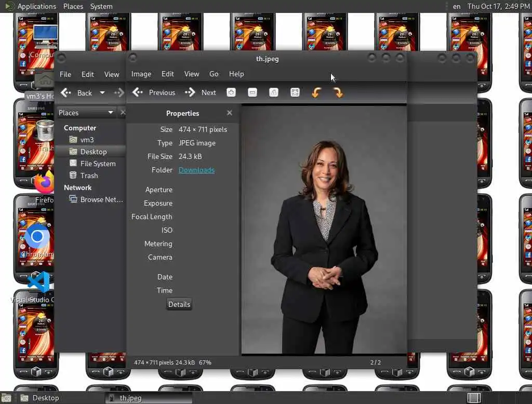Open the Go menu
The image size is (532, 404).
point(214,74)
